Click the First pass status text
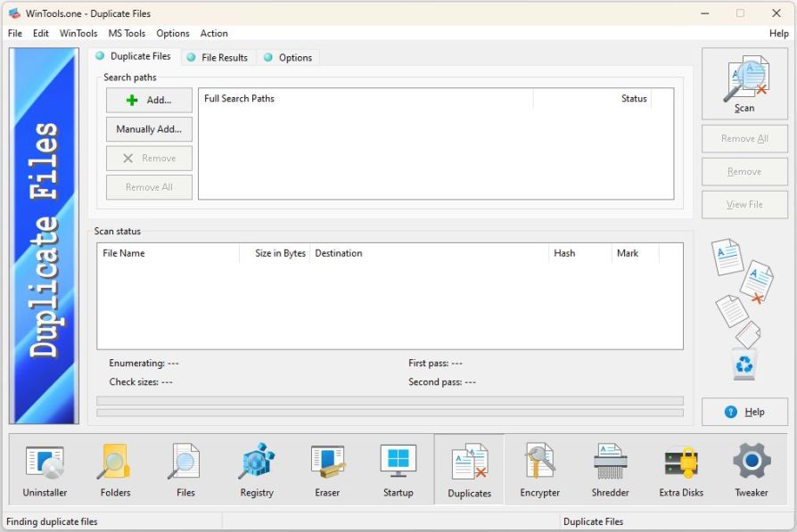 [x=436, y=364]
